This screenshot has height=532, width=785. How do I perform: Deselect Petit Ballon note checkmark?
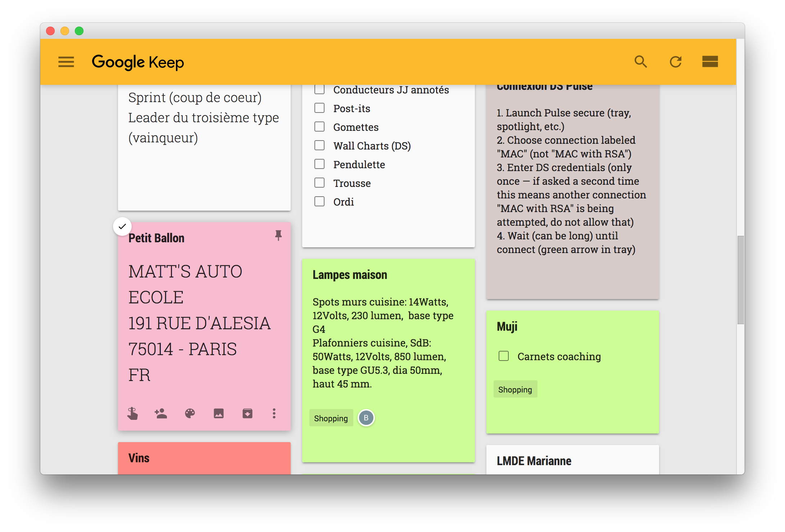pyautogui.click(x=122, y=226)
